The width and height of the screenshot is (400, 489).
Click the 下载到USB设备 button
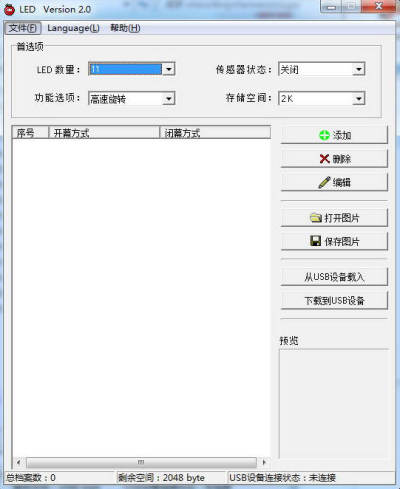334,300
